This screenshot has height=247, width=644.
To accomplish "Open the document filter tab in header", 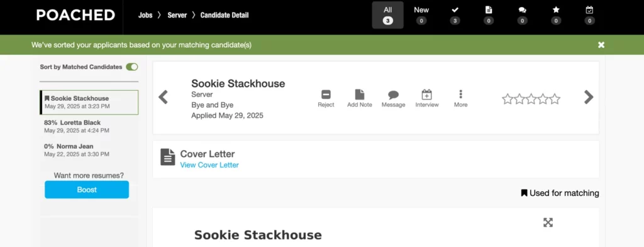I will tap(488, 15).
